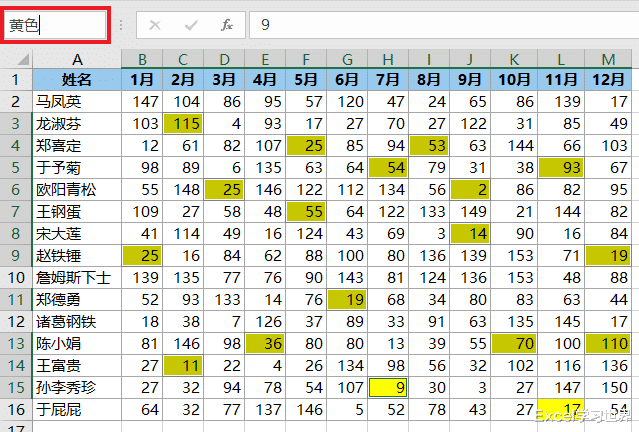Click the Enter checkmark formula bar icon
Screen dimensions: 639x432
click(191, 25)
